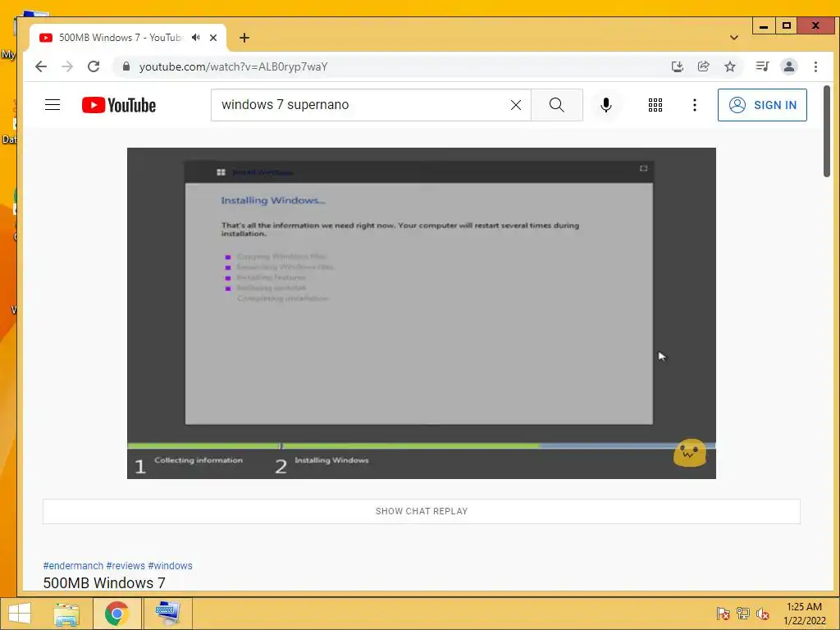This screenshot has width=840, height=630.
Task: Share this page from address bar
Action: (703, 66)
